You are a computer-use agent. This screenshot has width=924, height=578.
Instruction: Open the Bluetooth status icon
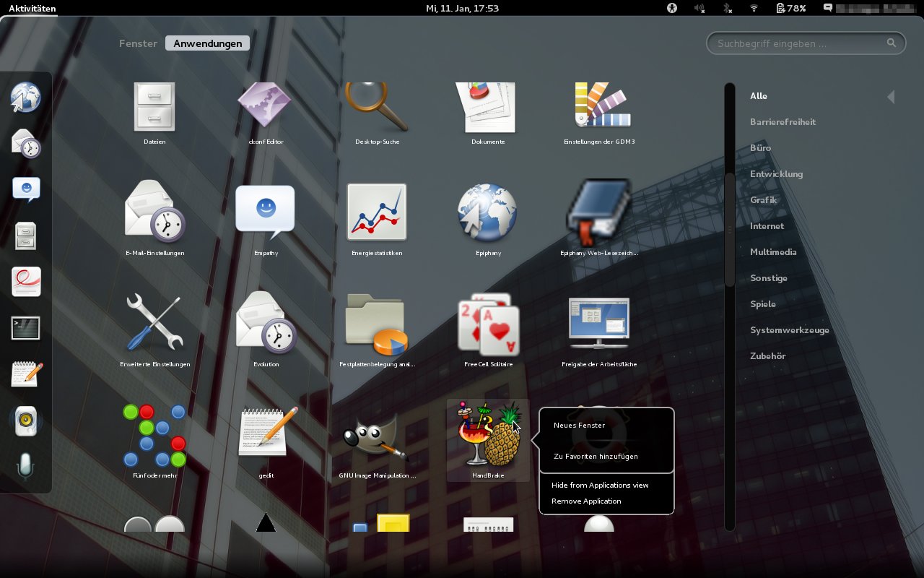point(728,8)
